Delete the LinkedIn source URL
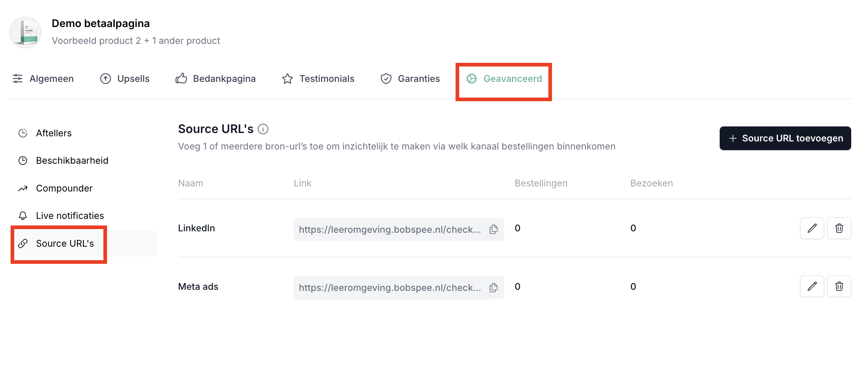The width and height of the screenshot is (868, 372). [x=839, y=228]
